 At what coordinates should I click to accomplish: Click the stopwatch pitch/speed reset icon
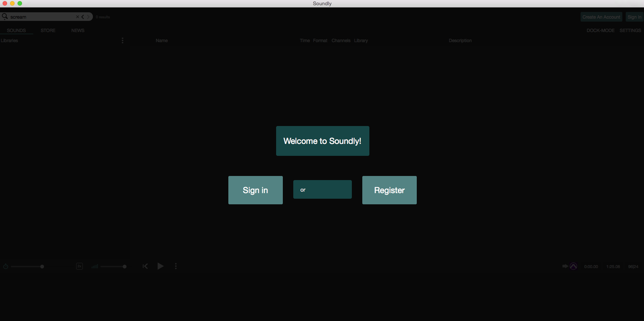point(6,266)
